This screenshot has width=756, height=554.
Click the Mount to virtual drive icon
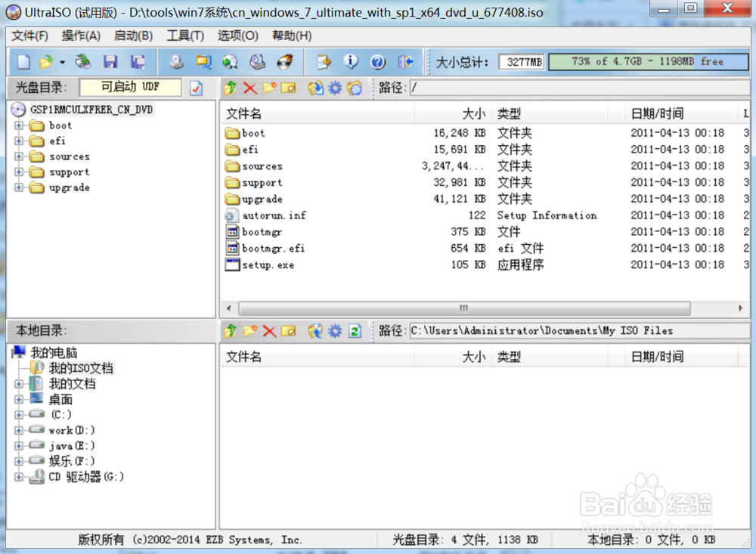(258, 62)
